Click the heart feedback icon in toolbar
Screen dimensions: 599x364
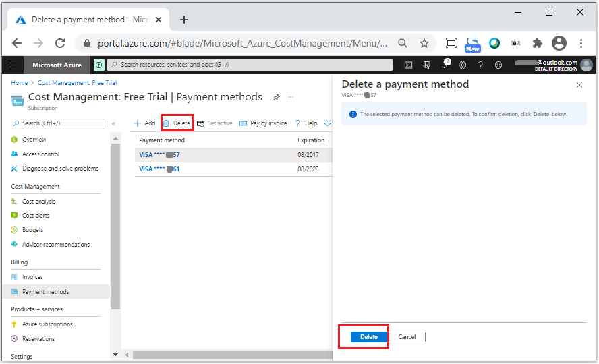click(x=327, y=123)
